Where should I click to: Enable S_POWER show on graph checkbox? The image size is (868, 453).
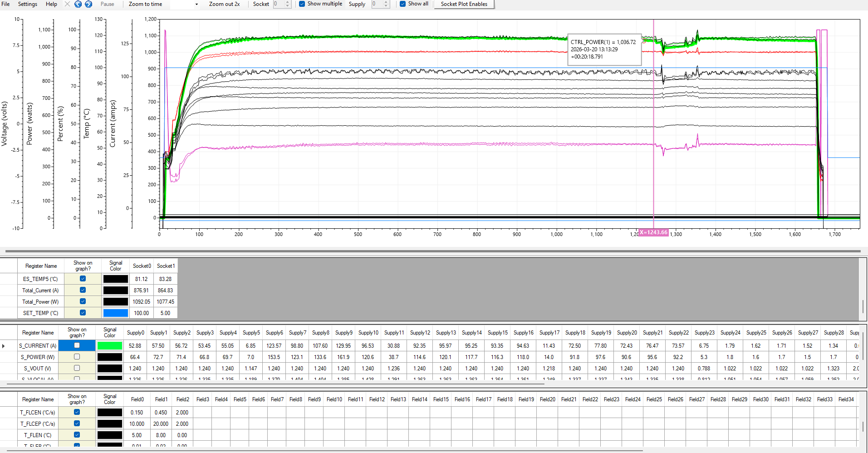tap(77, 357)
